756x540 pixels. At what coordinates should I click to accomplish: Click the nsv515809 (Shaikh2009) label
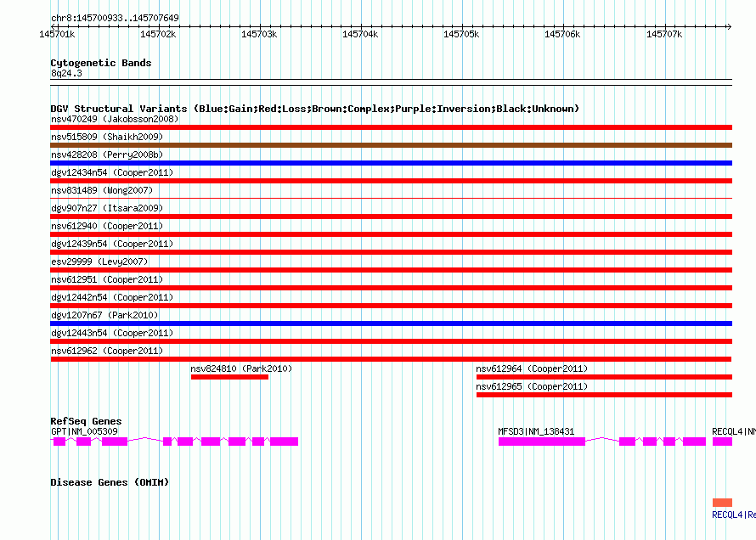point(107,137)
